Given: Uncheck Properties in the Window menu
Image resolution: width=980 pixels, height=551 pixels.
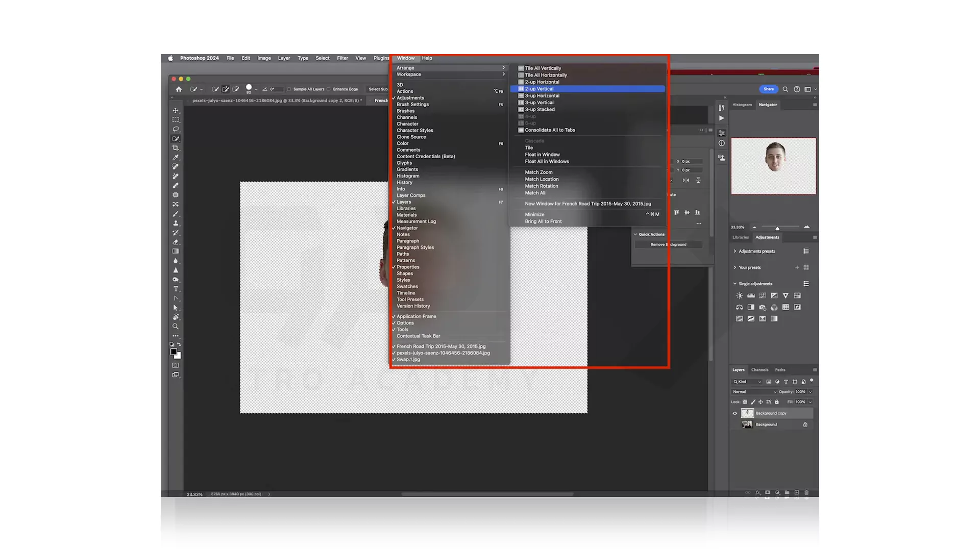Looking at the screenshot, I should 450,267.
